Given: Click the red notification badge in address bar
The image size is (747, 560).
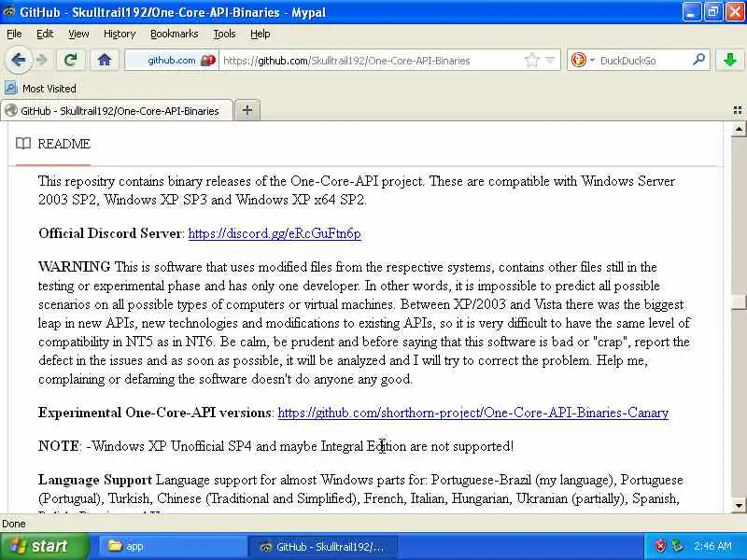Looking at the screenshot, I should (208, 61).
